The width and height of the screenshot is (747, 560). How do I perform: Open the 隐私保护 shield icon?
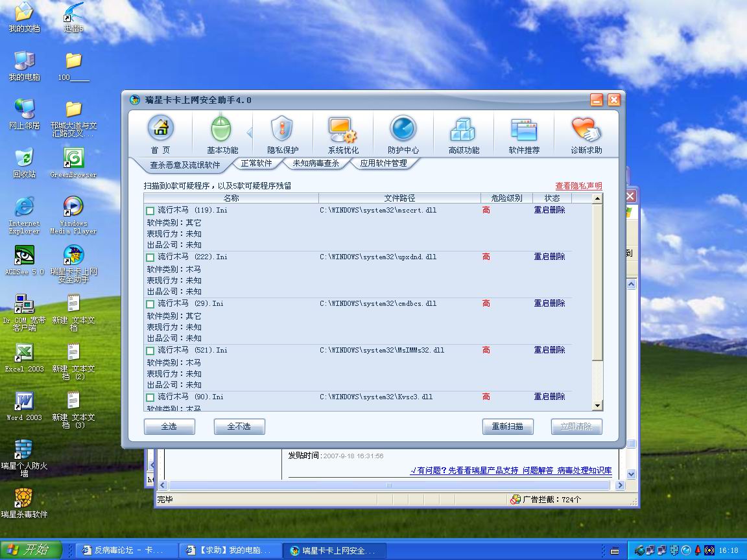tap(282, 128)
